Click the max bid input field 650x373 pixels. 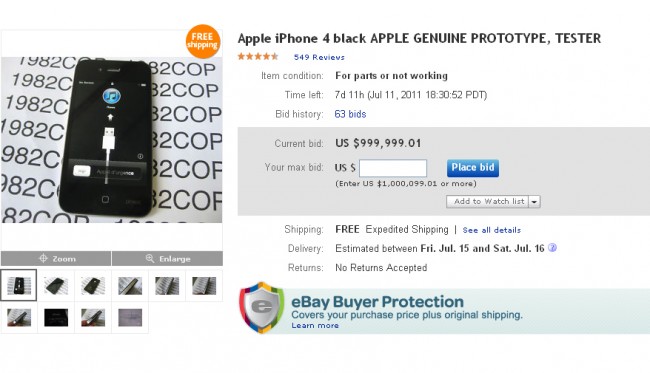(x=393, y=168)
